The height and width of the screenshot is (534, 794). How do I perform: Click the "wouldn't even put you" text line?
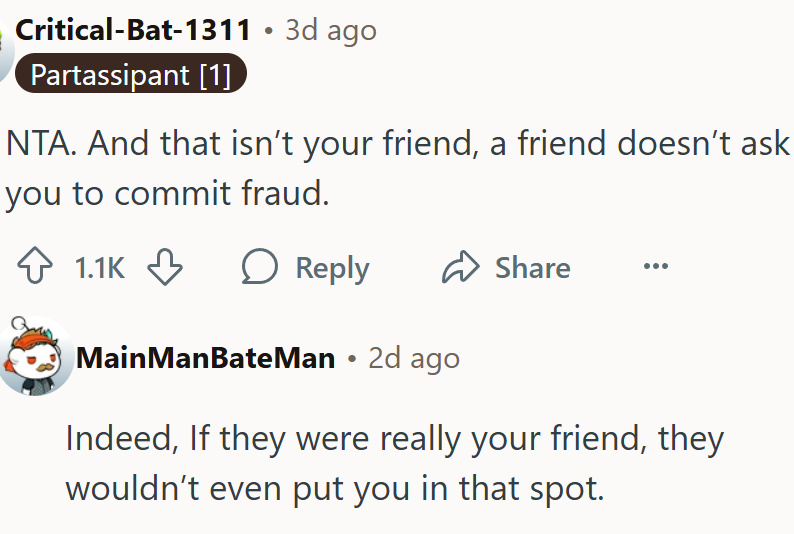(334, 488)
